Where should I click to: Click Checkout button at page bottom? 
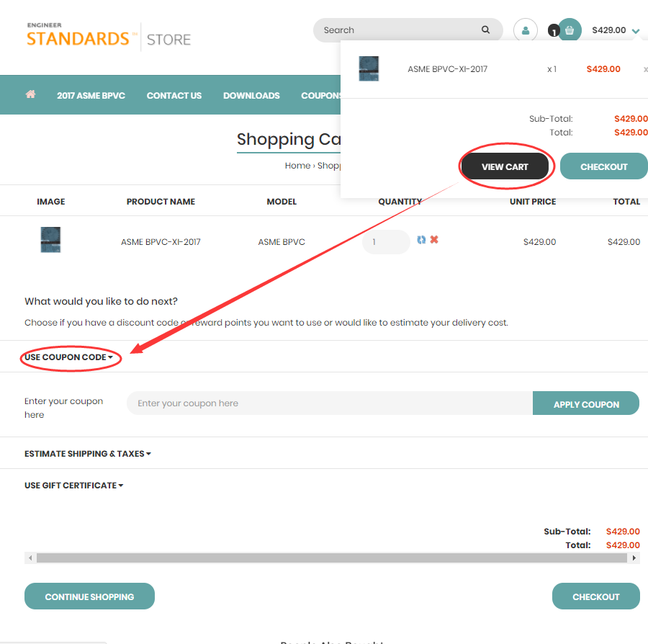596,596
